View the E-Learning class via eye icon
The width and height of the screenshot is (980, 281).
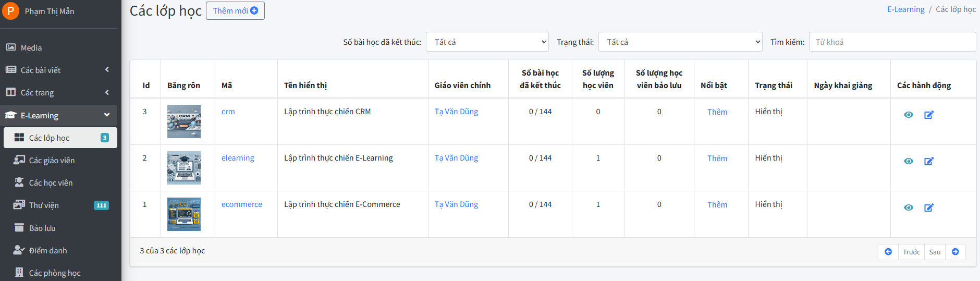click(908, 161)
